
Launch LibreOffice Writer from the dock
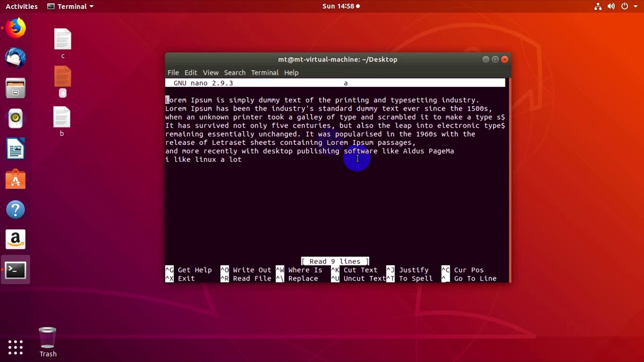(16, 149)
